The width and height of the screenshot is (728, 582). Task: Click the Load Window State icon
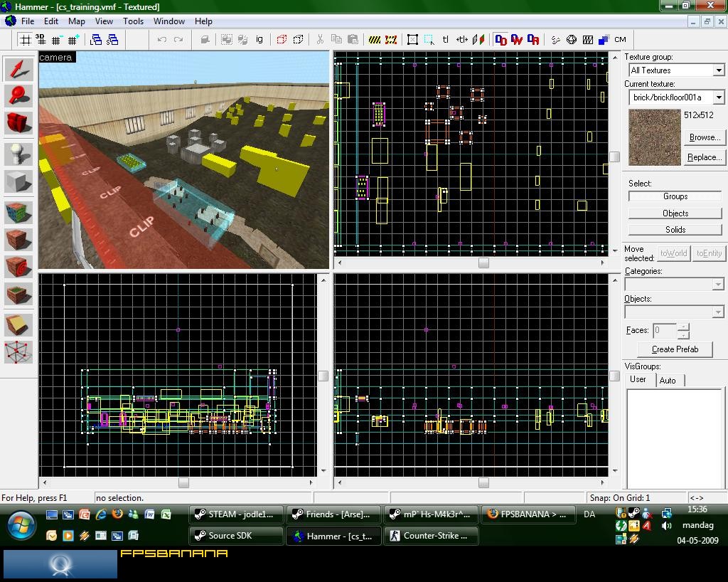coord(96,40)
